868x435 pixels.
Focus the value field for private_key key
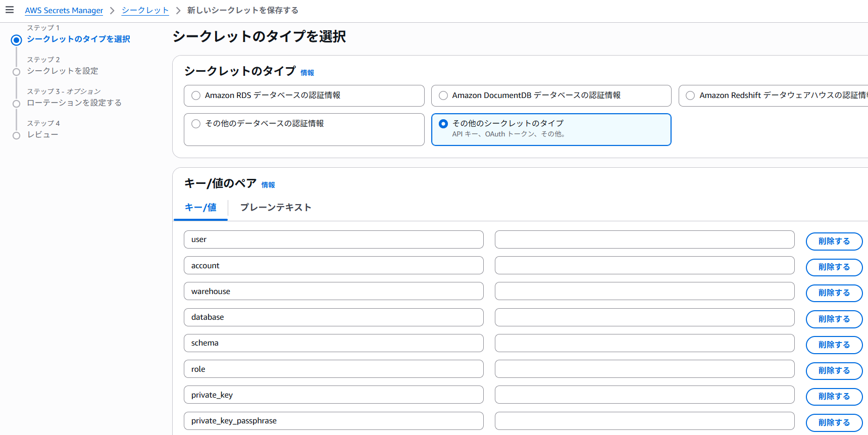coord(645,395)
